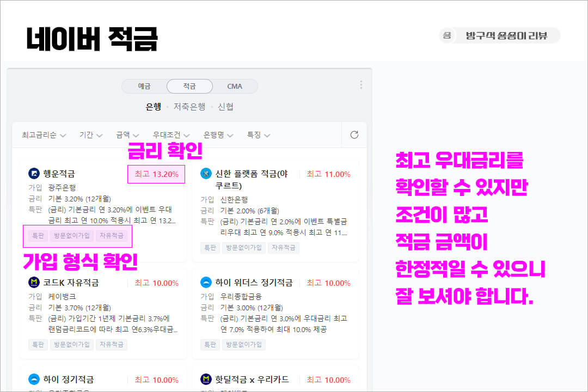Click the 방문없이가입 tag under 하이 위더스 정기적금
588x392 pixels.
click(244, 344)
